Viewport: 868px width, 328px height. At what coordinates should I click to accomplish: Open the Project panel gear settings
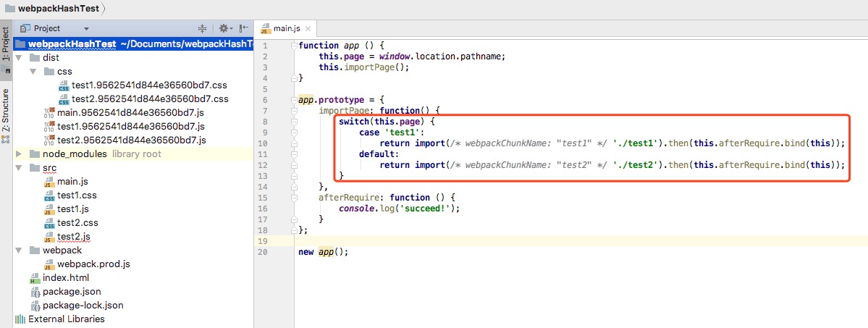pos(224,28)
